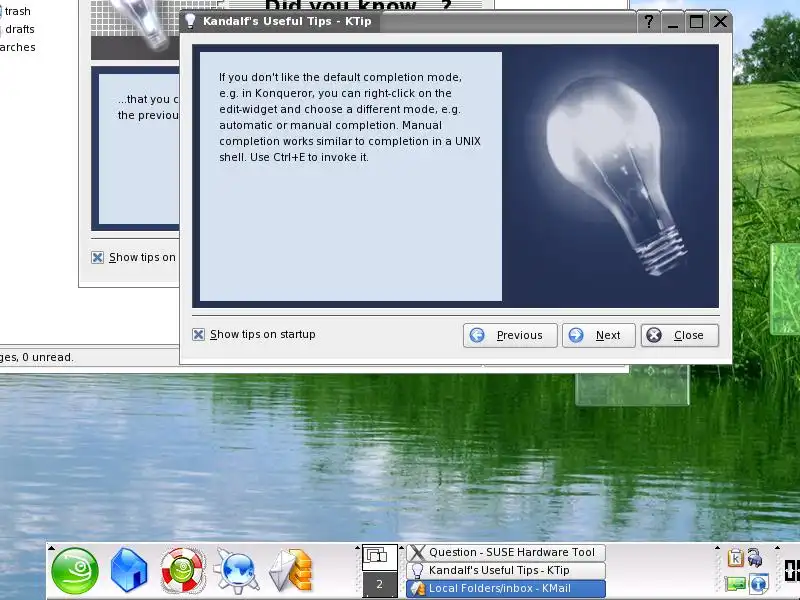
Task: Close the Kandalf's Useful Tips dialog
Action: click(680, 335)
